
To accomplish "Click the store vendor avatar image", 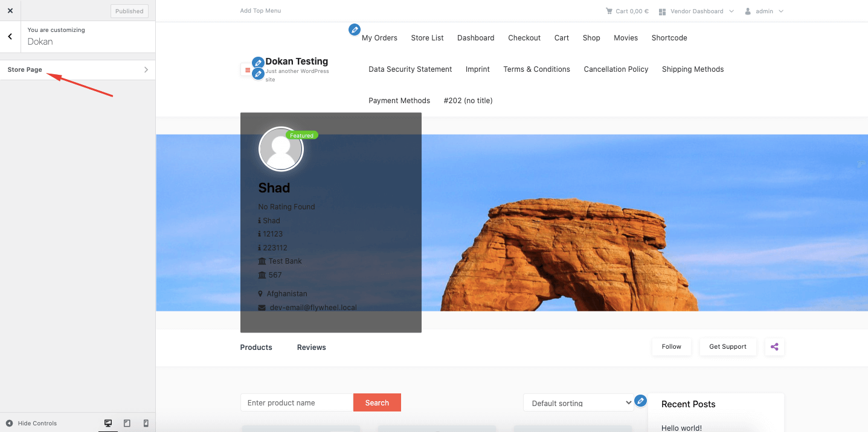I will (x=281, y=149).
